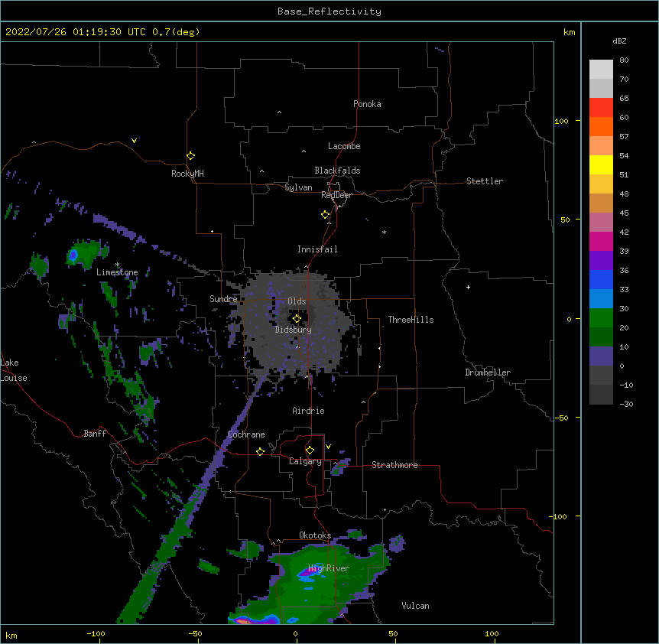Viewport: 659px width, 644px height.
Task: Click the yellow V marker east of Calgary
Action: tap(328, 447)
